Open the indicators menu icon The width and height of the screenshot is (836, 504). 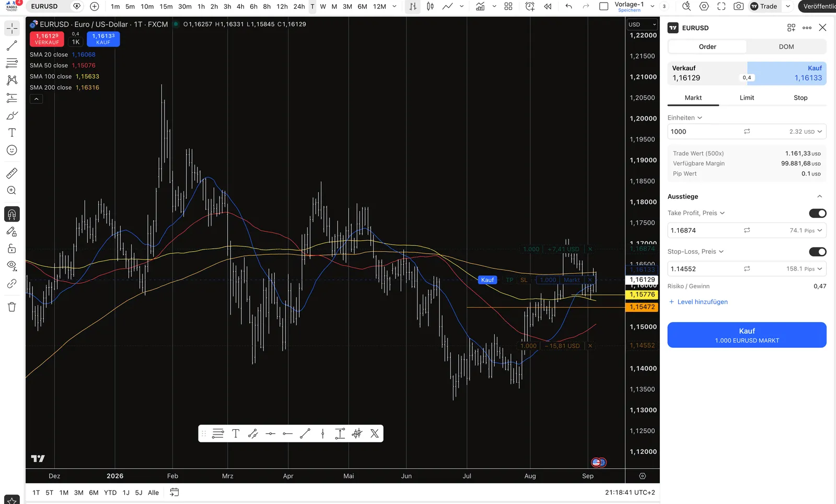pos(480,6)
